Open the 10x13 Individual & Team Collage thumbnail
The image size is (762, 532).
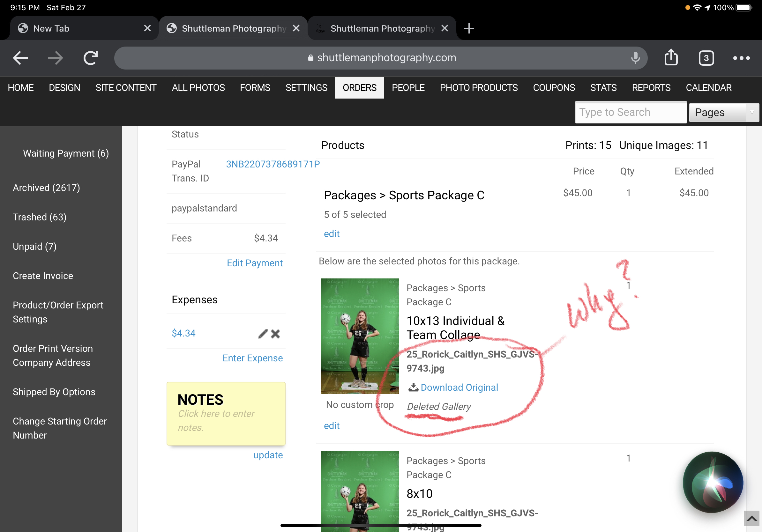360,336
